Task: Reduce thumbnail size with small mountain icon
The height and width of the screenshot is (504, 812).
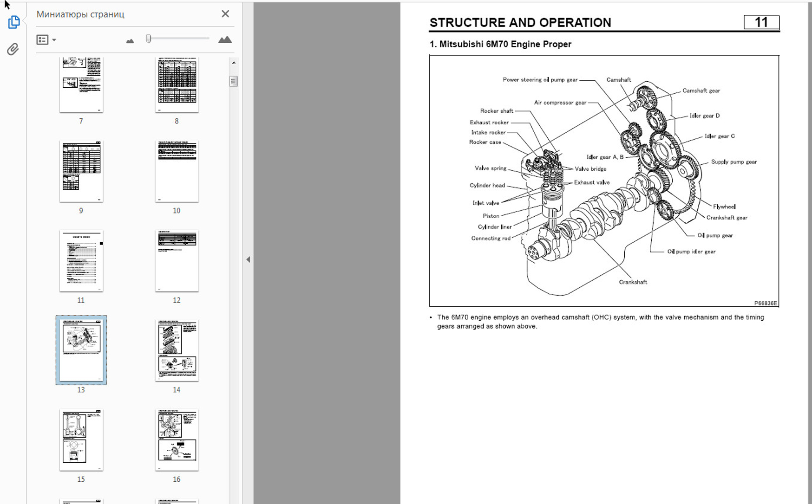Action: tap(130, 41)
